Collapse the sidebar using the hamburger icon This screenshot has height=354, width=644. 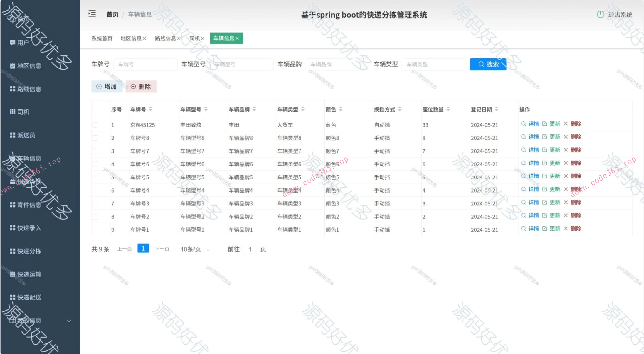[x=92, y=13]
